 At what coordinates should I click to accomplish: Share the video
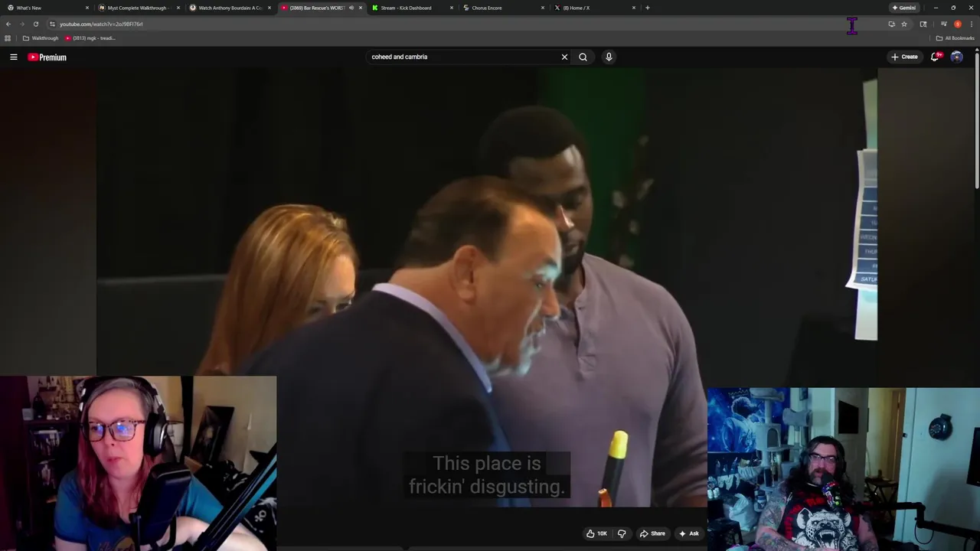(652, 533)
